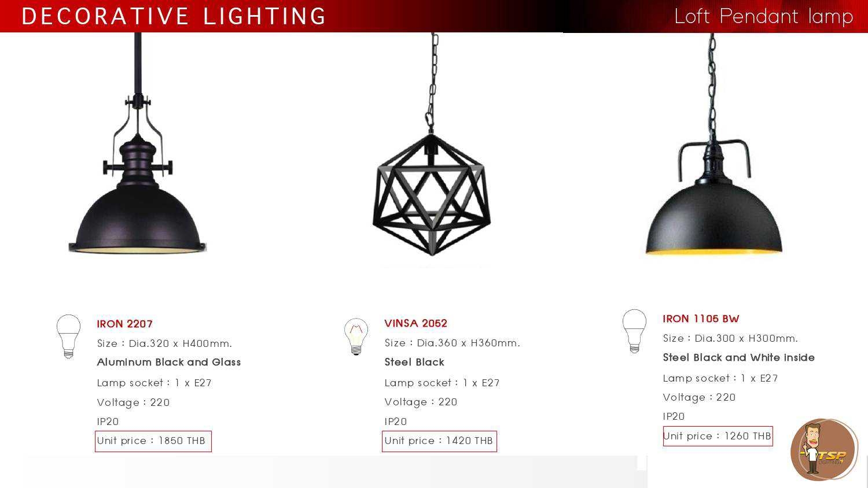
Task: Click the DECORATIVE LIGHTING header title
Action: coord(174,16)
